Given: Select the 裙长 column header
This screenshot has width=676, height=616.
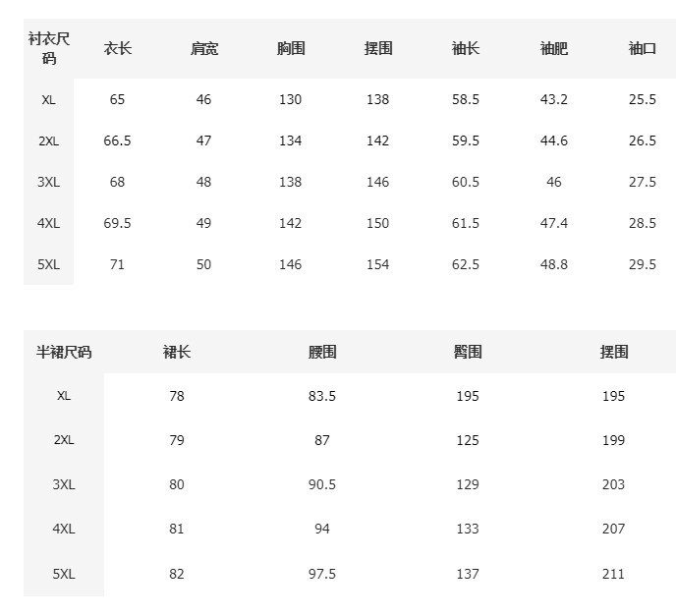Looking at the screenshot, I should point(177,352).
